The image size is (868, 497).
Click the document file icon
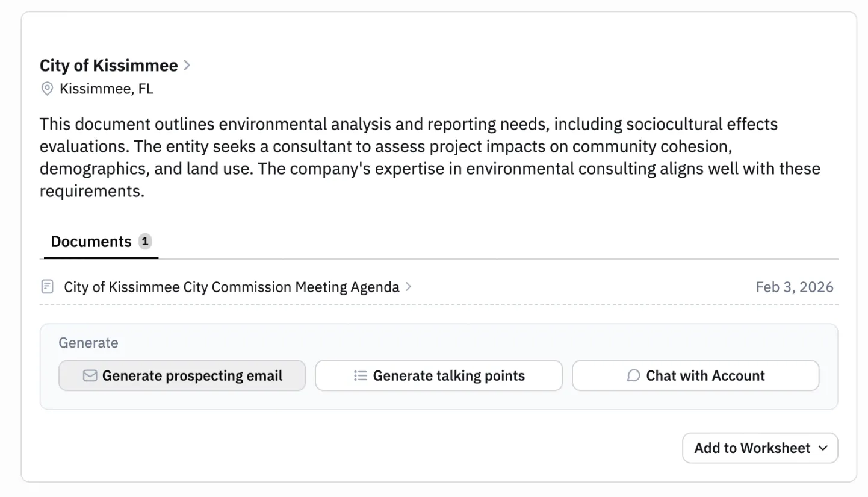pyautogui.click(x=48, y=287)
